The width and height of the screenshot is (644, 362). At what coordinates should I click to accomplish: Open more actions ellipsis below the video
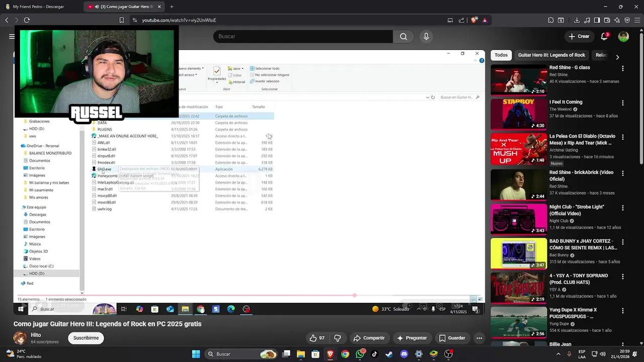click(x=479, y=338)
